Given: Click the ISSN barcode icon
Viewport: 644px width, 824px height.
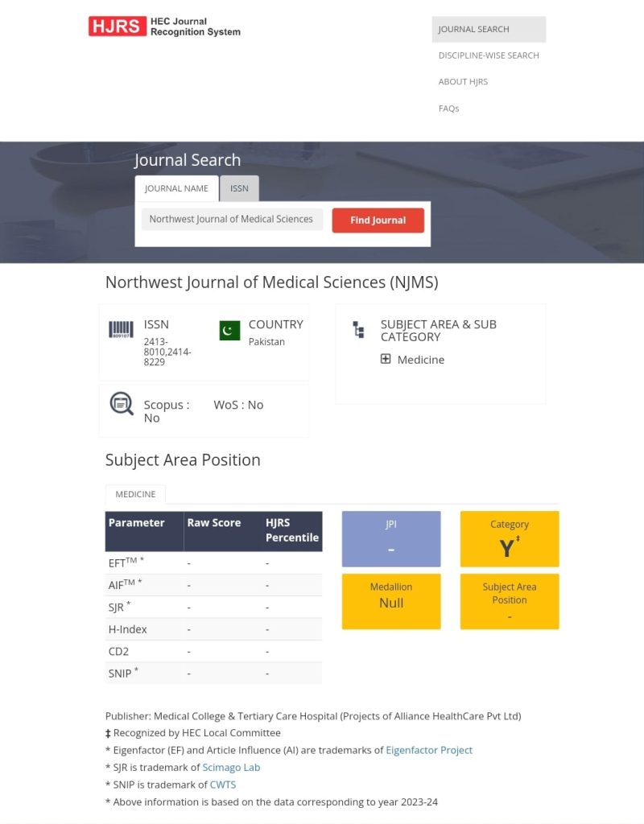Looking at the screenshot, I should click(122, 329).
